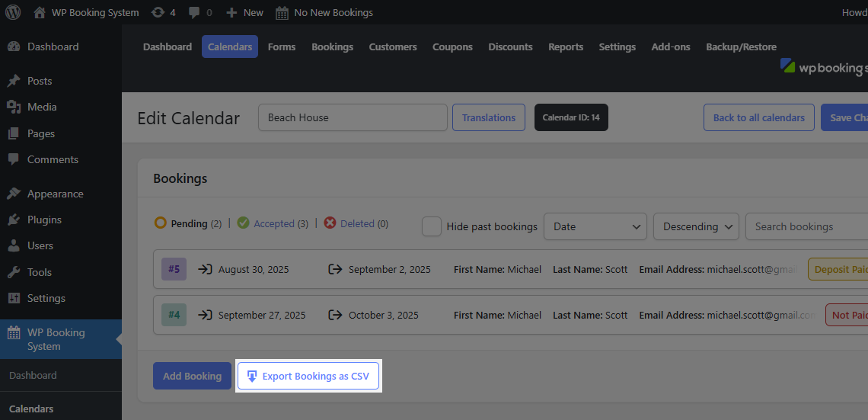Open the Date sort-by dropdown

[x=595, y=226]
